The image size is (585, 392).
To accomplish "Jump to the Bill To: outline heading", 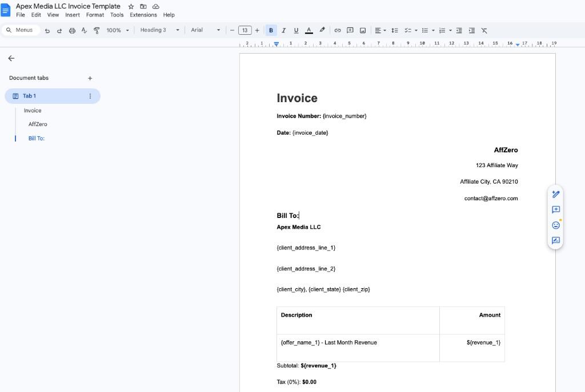I will [36, 138].
